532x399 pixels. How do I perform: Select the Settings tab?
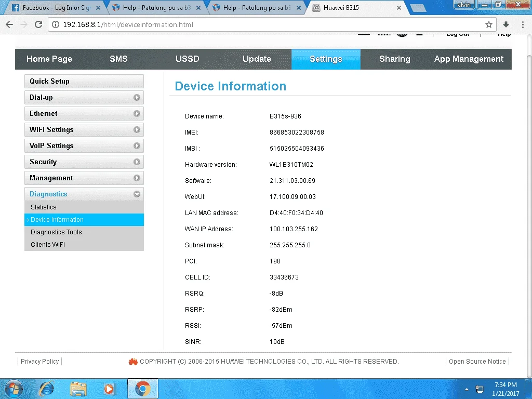(326, 59)
